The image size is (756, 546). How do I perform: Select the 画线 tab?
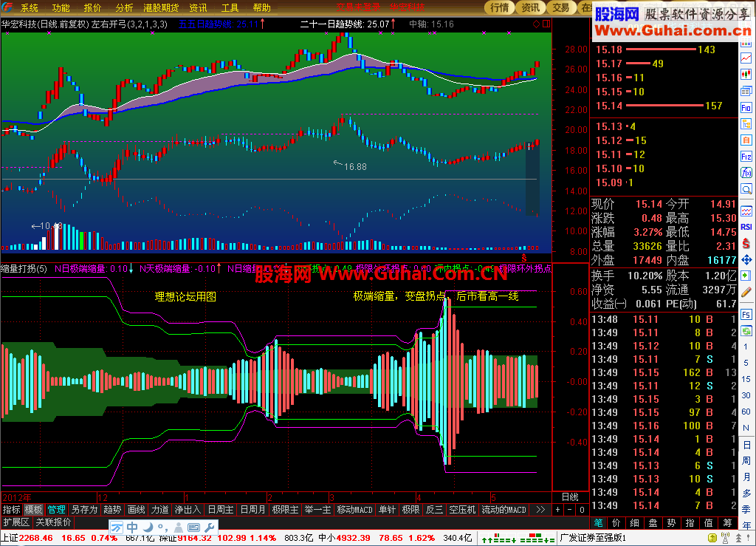click(x=136, y=510)
